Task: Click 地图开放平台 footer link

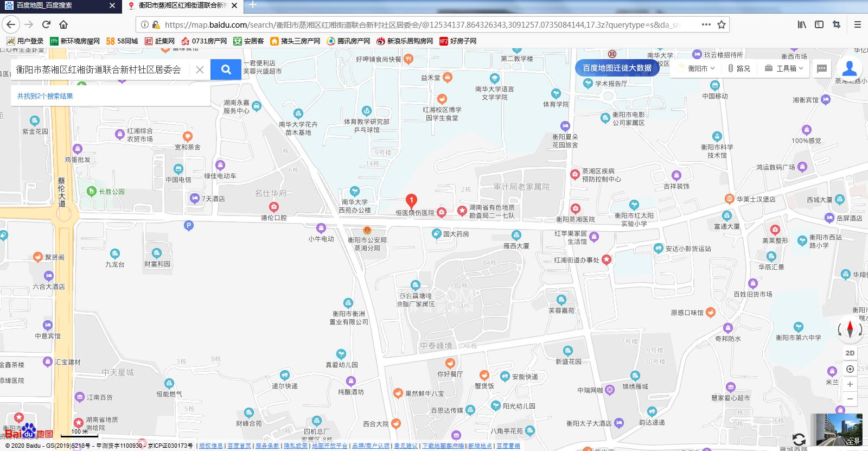Action: (x=329, y=446)
